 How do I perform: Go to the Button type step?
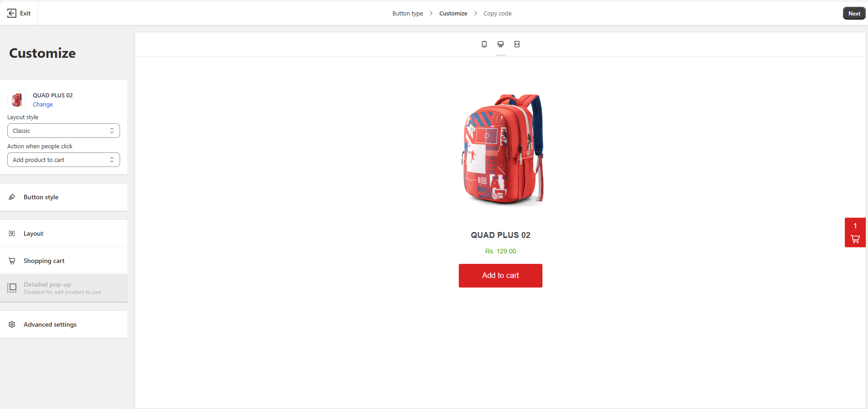coord(407,13)
